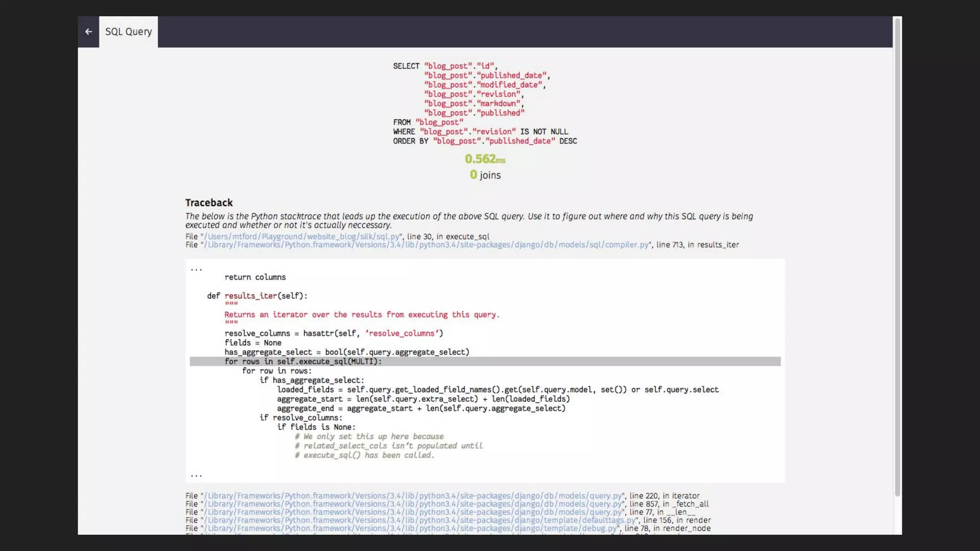Expand the top ellipsis in code block
Screen dimensions: 980x551
196,269
